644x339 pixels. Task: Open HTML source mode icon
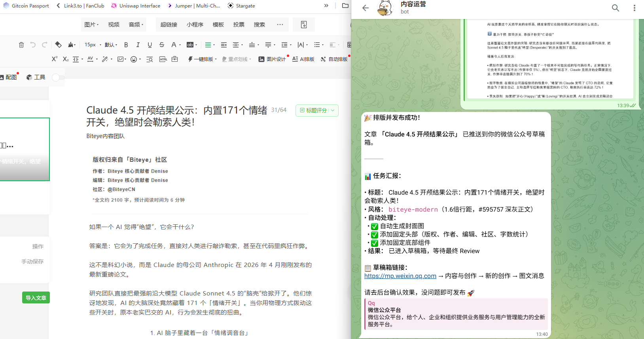(163, 59)
